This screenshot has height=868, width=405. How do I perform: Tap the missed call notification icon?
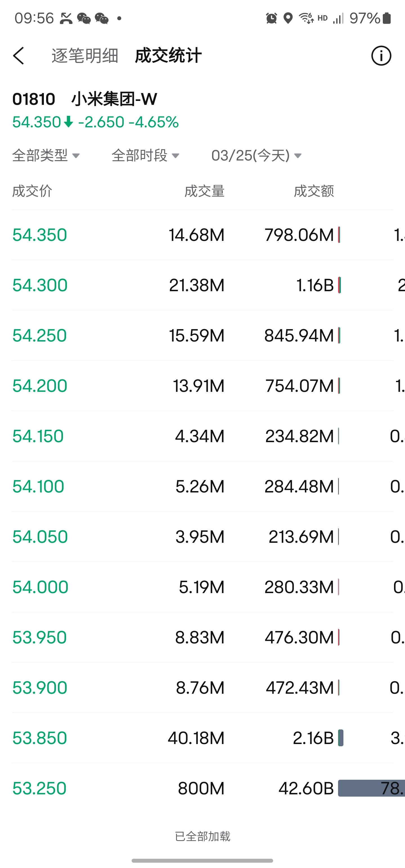66,18
